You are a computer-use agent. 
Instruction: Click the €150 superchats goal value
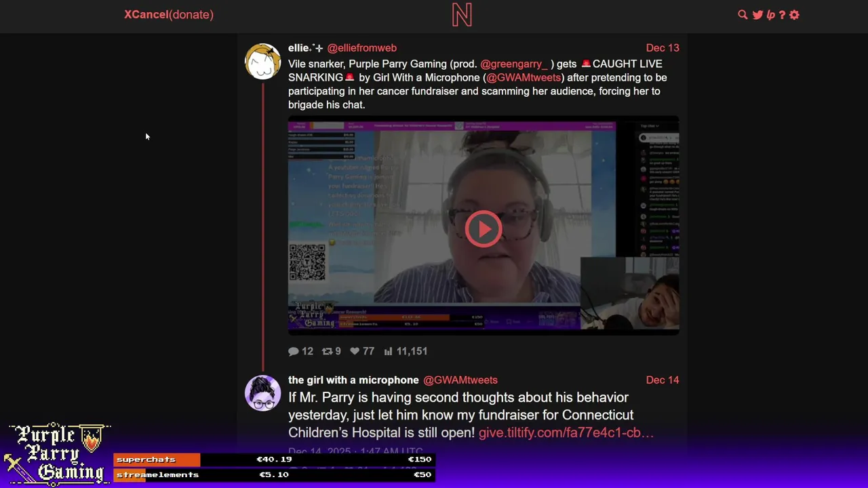pos(419,460)
